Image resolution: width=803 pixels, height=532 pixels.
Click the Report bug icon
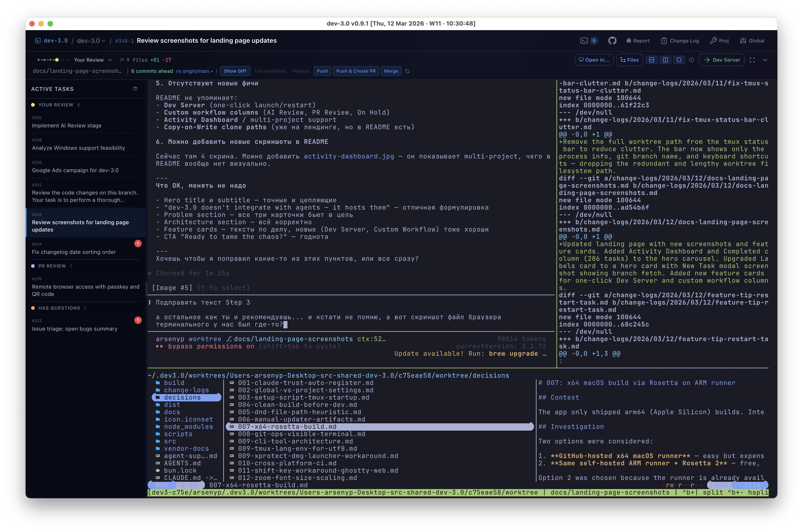638,40
